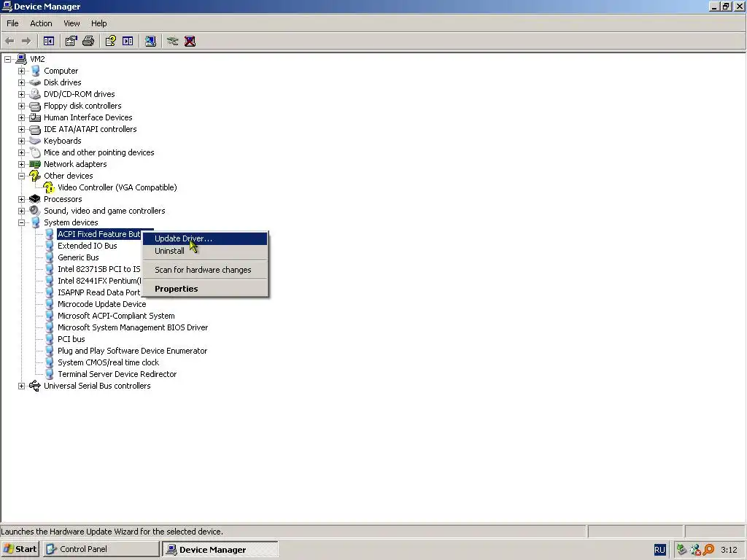Expand Floppy disk controllers
Viewport: 747px width, 560px height.
click(x=21, y=106)
